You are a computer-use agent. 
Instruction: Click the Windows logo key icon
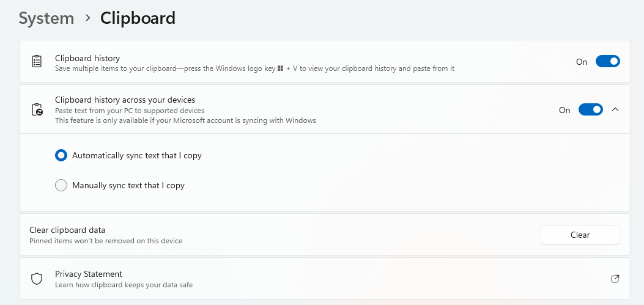click(x=281, y=68)
